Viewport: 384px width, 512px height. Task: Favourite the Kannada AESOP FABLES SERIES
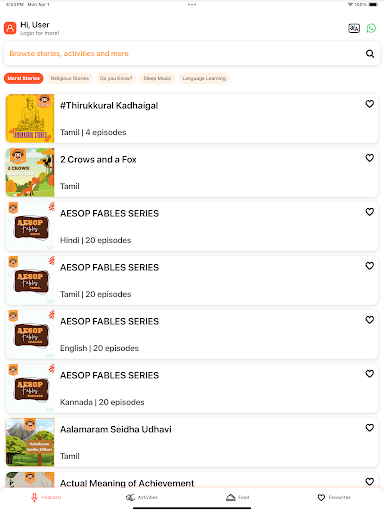pyautogui.click(x=369, y=374)
